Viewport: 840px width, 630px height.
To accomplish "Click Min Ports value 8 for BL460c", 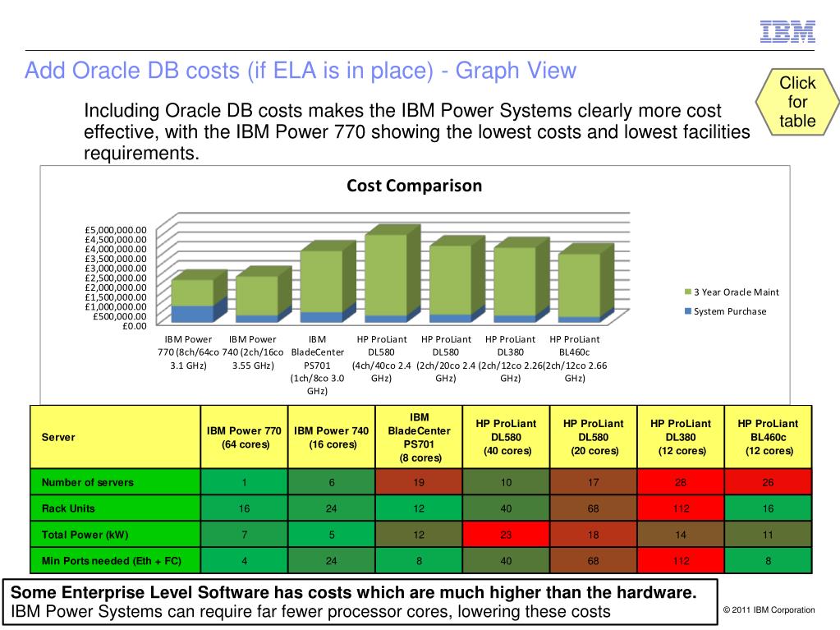I will (x=769, y=561).
